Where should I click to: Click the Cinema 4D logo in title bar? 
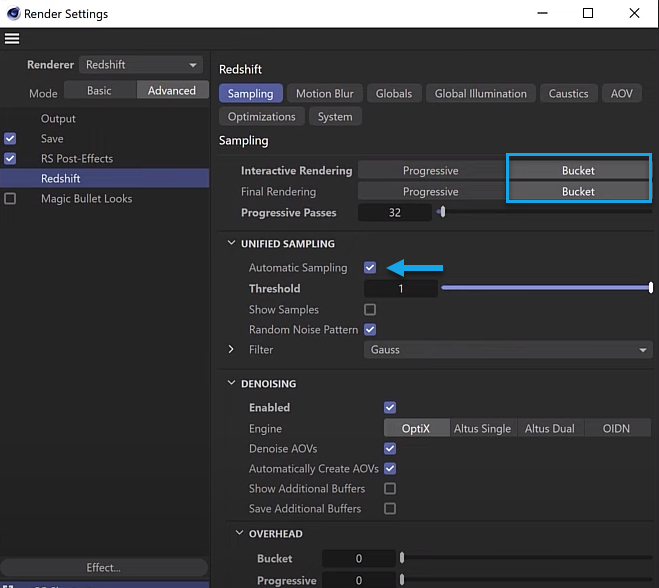[x=13, y=13]
